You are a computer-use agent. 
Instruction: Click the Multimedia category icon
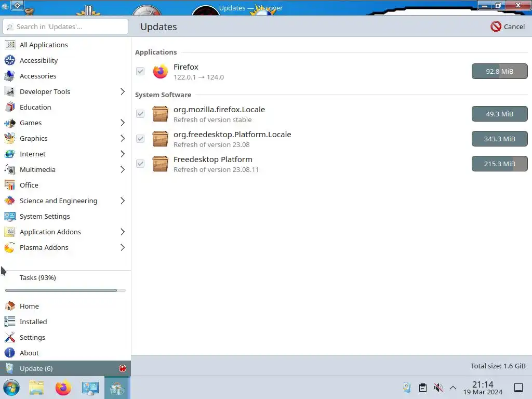[x=10, y=170]
